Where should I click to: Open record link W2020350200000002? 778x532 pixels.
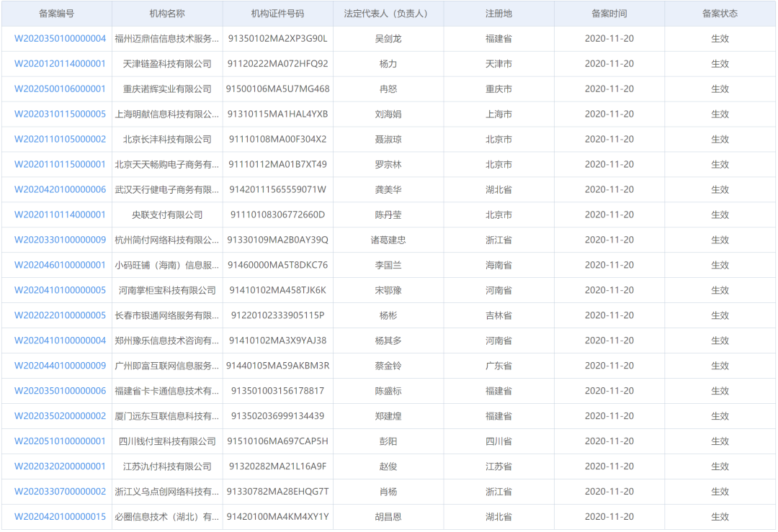tap(60, 416)
